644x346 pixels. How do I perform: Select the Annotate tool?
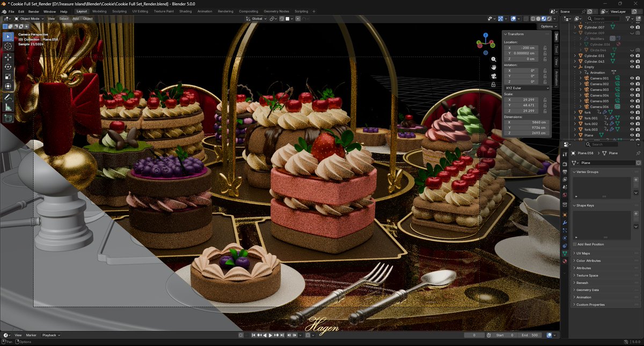[8, 98]
